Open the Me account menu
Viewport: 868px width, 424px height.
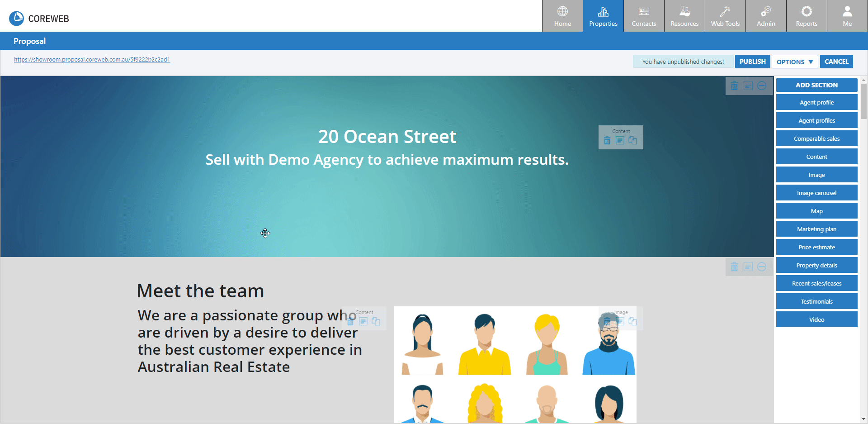[x=847, y=16]
